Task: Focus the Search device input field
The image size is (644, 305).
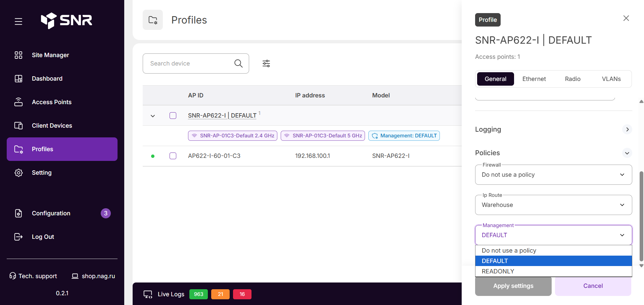Action: point(196,63)
